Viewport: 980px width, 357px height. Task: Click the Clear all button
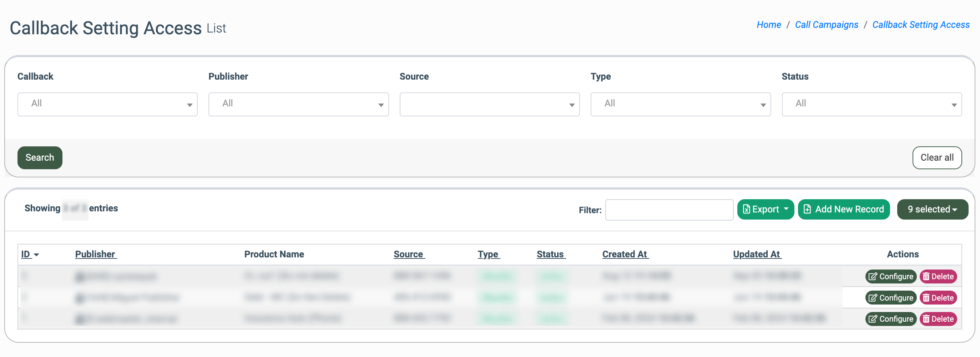pyautogui.click(x=936, y=157)
